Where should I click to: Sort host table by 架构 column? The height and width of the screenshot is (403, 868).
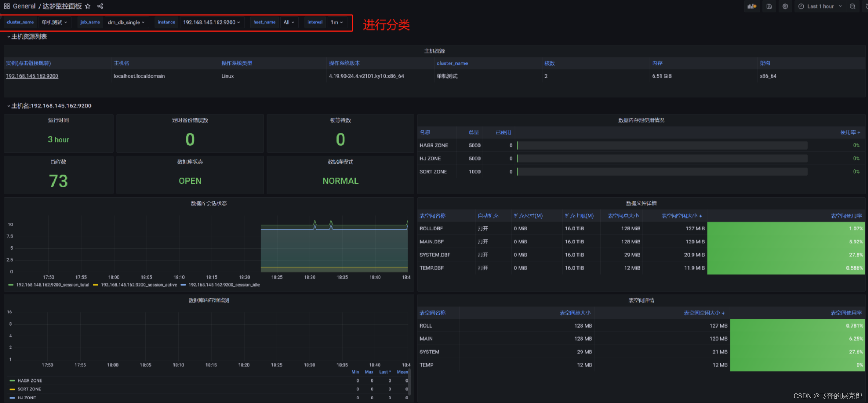coord(765,63)
